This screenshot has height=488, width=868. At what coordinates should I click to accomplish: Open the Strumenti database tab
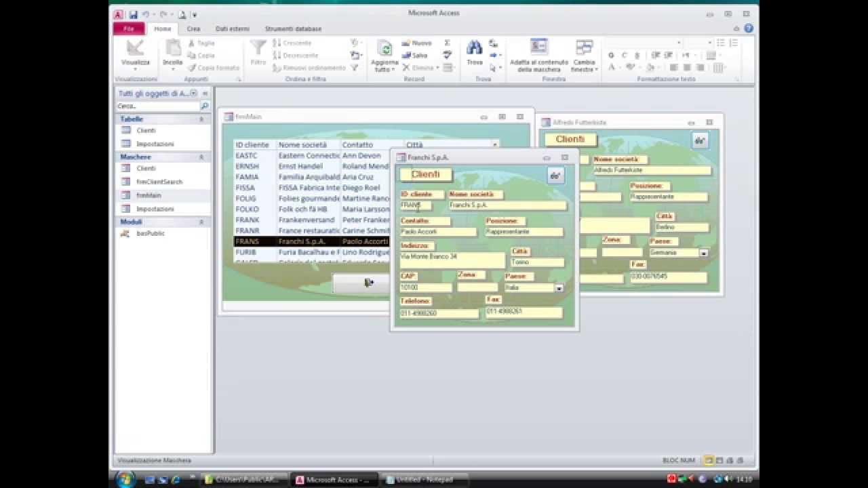pos(293,29)
